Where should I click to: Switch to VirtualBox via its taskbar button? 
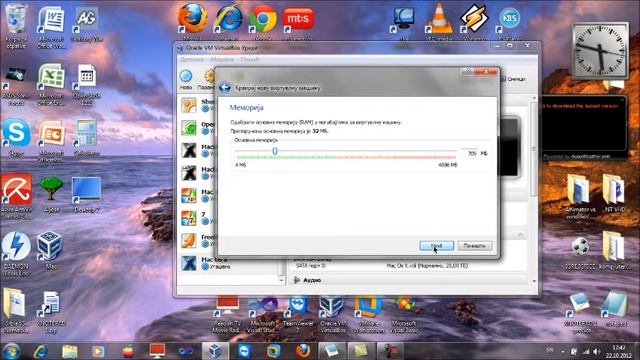tap(215, 351)
